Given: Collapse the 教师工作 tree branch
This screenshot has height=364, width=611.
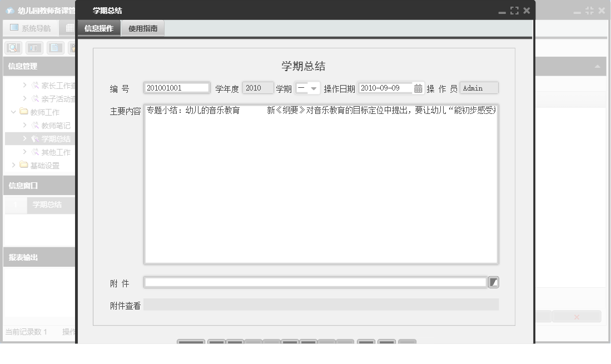Looking at the screenshot, I should point(13,112).
